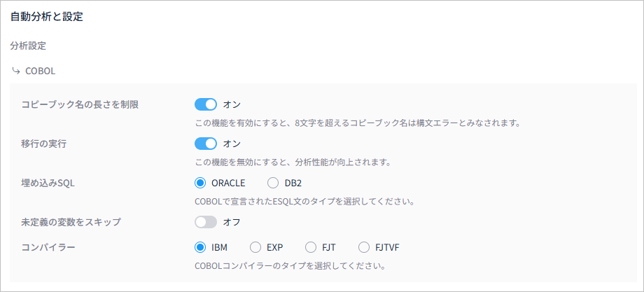Click the 移行の実行 label
644x292 pixels.
tap(43, 144)
